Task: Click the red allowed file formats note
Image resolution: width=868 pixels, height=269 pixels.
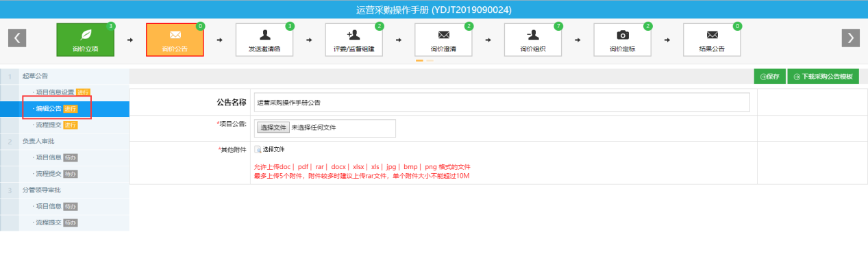Action: click(x=362, y=167)
